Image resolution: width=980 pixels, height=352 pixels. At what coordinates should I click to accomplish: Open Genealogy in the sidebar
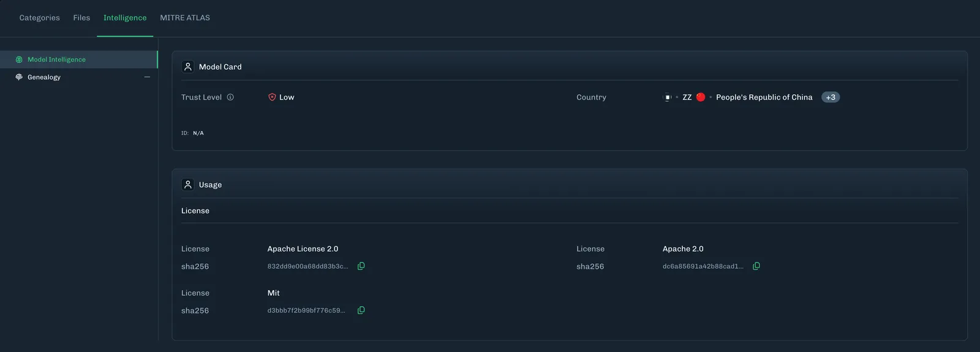coord(78,77)
